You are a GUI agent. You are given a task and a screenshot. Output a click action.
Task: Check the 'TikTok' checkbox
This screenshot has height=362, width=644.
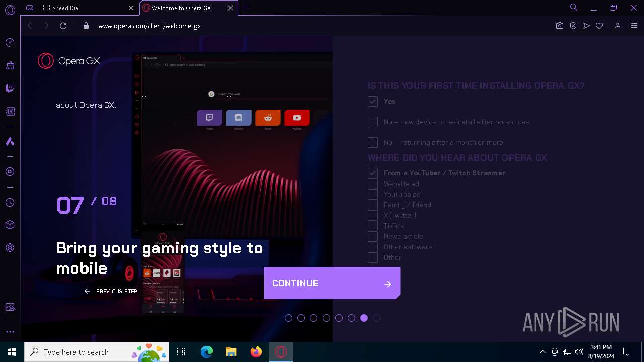(x=372, y=226)
